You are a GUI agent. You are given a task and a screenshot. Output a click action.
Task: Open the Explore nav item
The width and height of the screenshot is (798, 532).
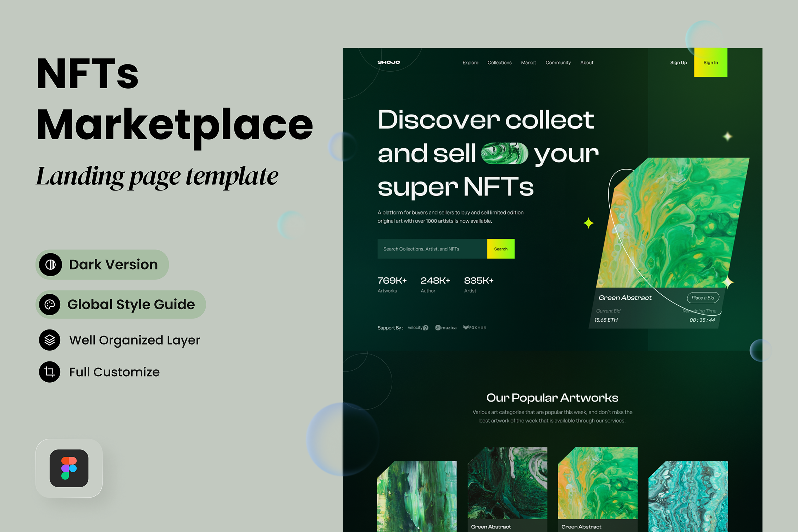click(x=470, y=63)
